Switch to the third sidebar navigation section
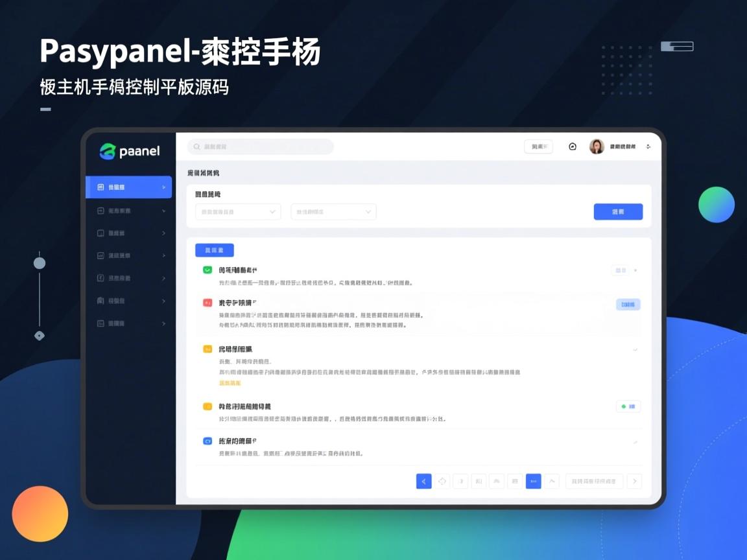747x560 pixels. coord(128,233)
